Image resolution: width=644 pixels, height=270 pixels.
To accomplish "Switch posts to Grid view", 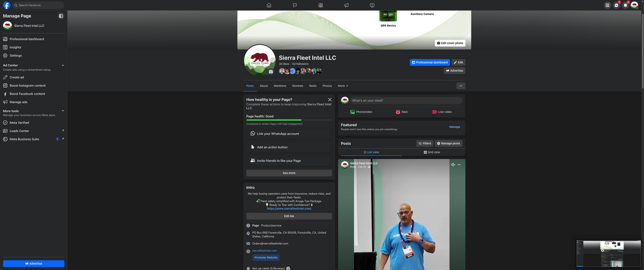I will coord(432,152).
